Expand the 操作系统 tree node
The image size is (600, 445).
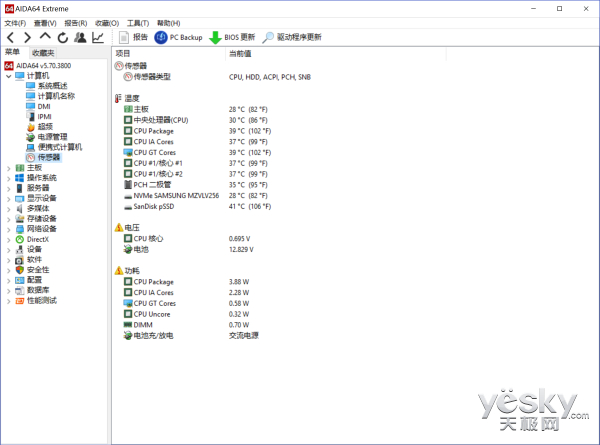point(9,178)
